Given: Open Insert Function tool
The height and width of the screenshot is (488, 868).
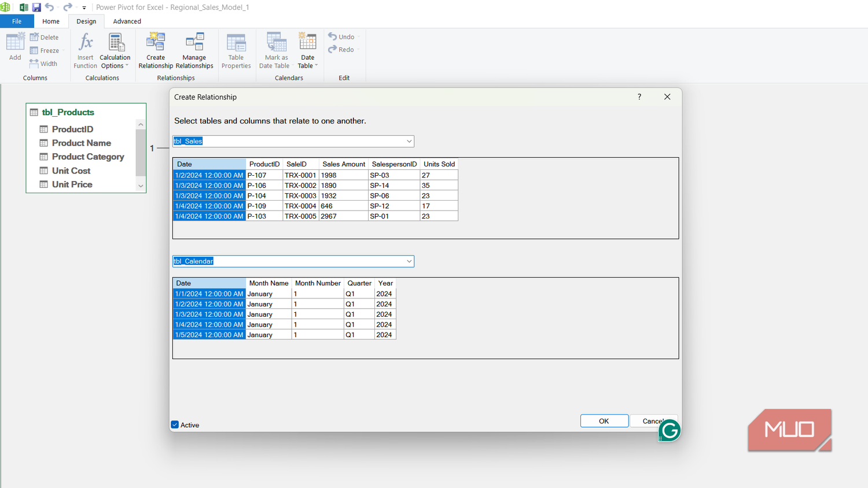Looking at the screenshot, I should (85, 51).
